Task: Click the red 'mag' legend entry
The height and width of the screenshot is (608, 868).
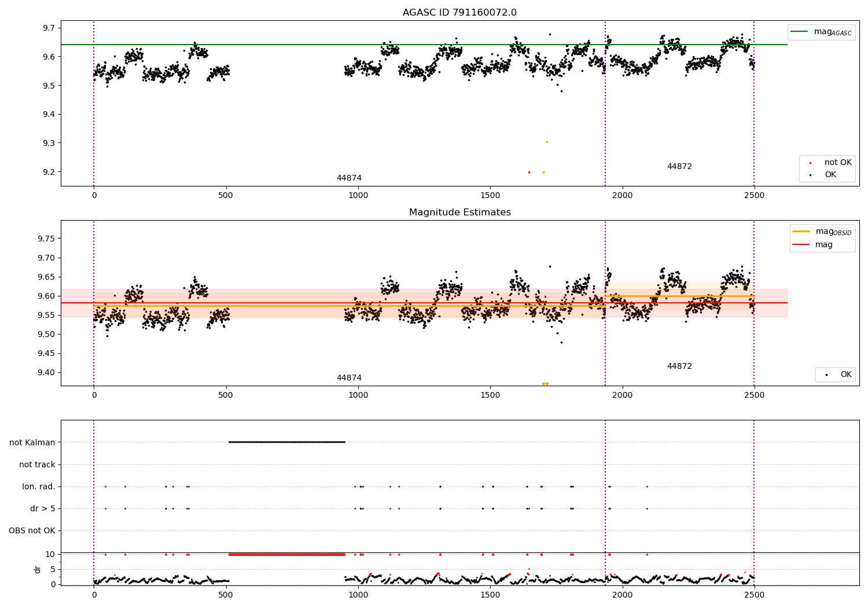Action: (812, 245)
